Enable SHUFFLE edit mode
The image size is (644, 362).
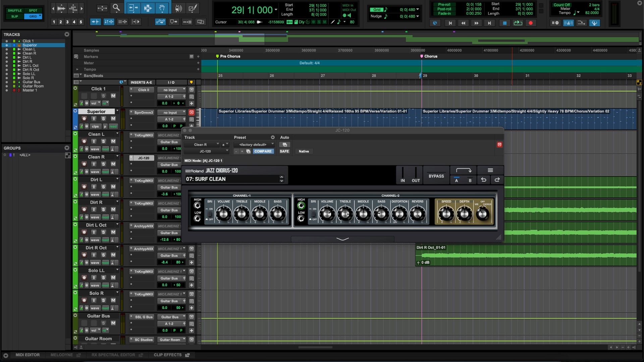point(14,10)
